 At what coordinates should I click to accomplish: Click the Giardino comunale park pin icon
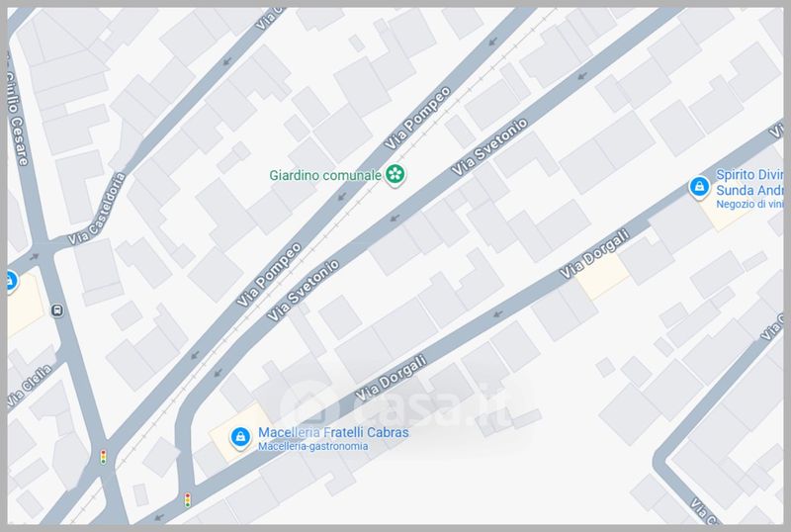[395, 175]
